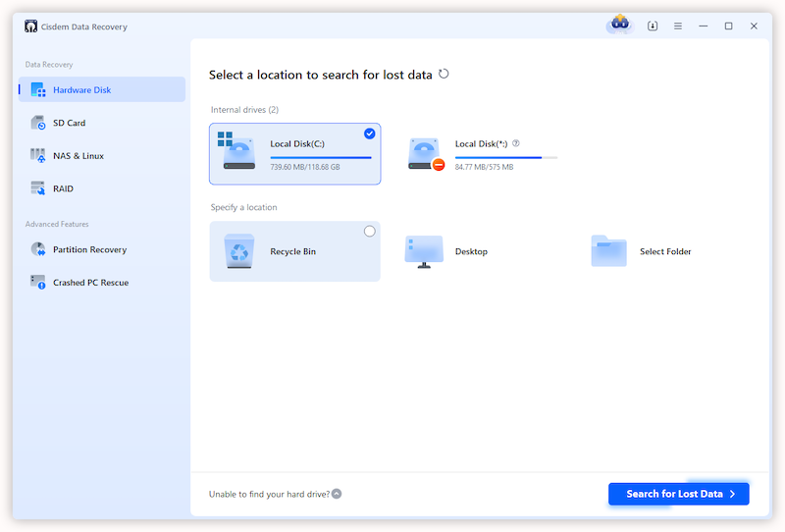This screenshot has height=532, width=785.
Task: Go to the RAID recovery section
Action: tap(63, 188)
